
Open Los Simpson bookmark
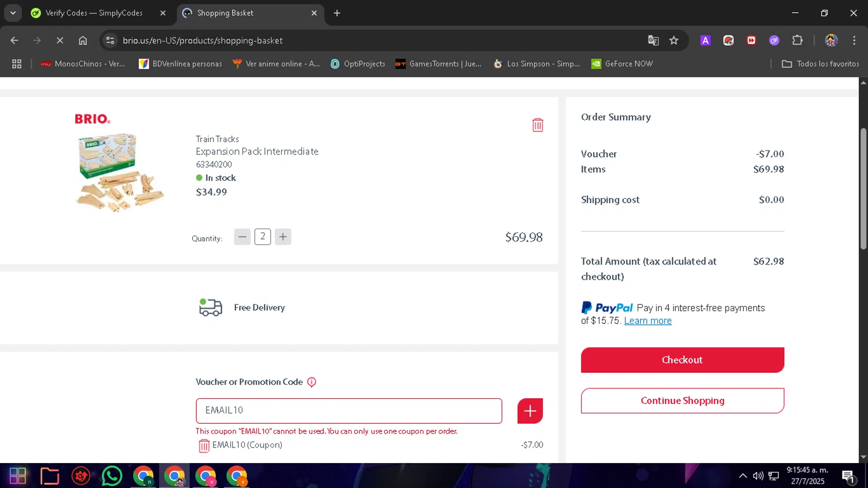536,64
